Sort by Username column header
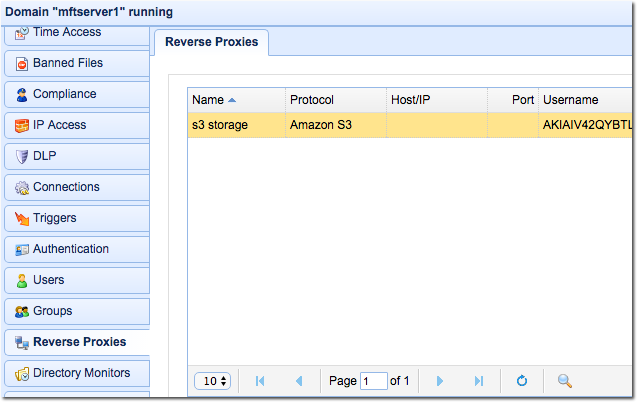This screenshot has height=402, width=637. coord(585,100)
